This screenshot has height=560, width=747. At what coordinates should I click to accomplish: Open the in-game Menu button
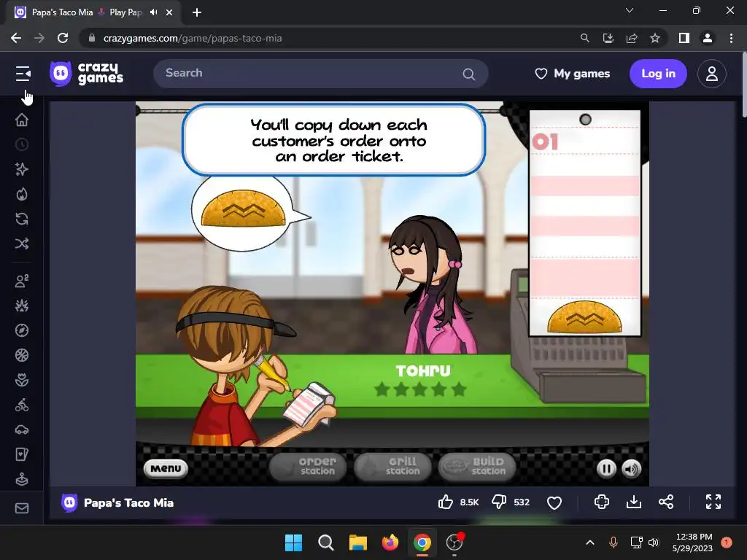(x=166, y=469)
